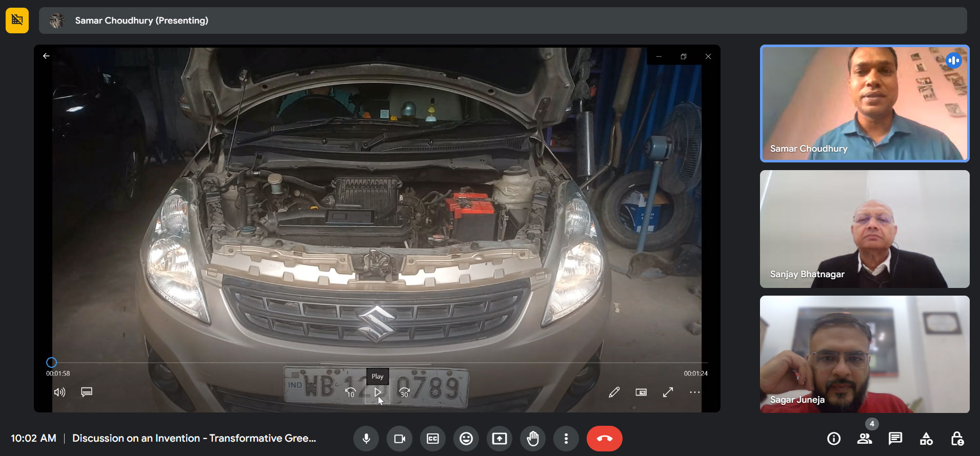Open the activities icon
The height and width of the screenshot is (456, 980).
pyautogui.click(x=926, y=439)
